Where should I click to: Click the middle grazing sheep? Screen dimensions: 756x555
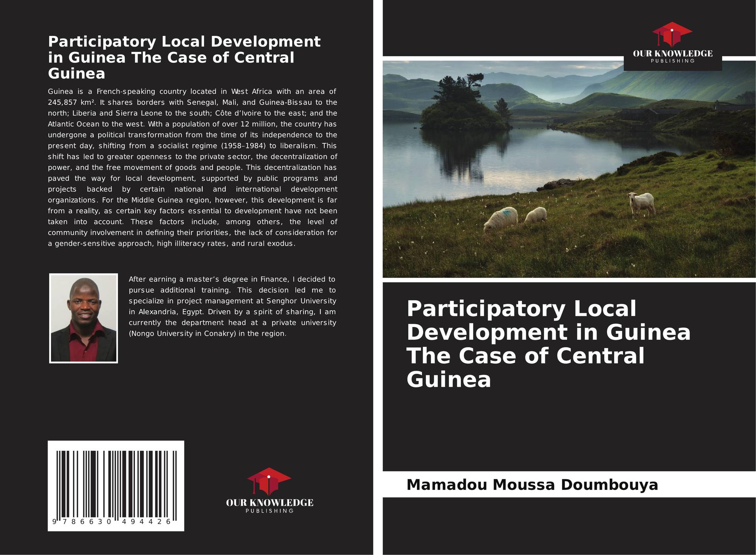[535, 215]
